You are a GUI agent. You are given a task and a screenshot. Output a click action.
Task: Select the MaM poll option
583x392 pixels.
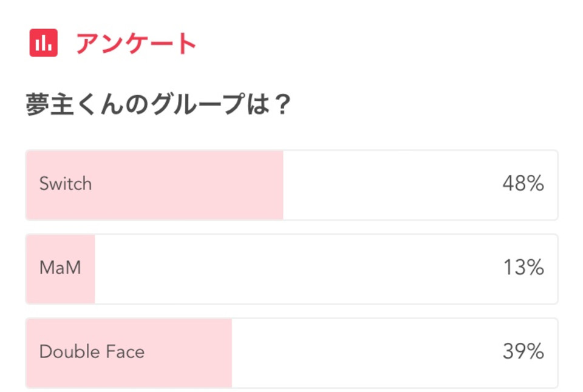[x=291, y=269]
